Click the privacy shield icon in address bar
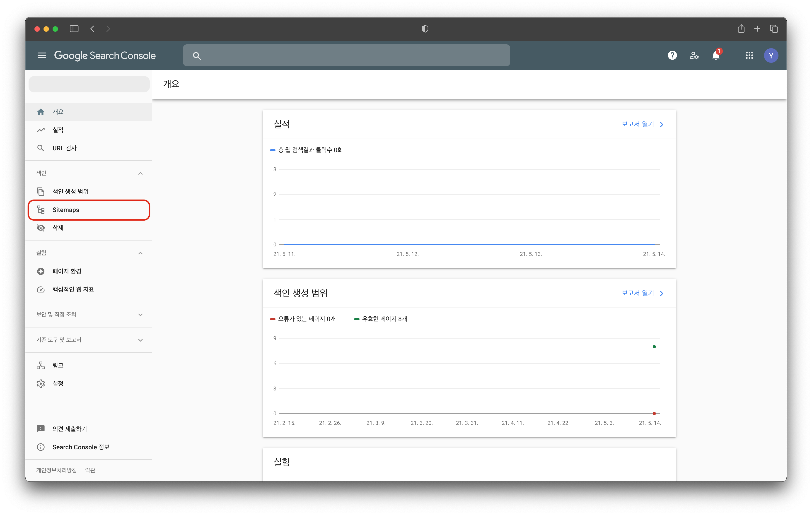The height and width of the screenshot is (515, 812). click(x=425, y=29)
